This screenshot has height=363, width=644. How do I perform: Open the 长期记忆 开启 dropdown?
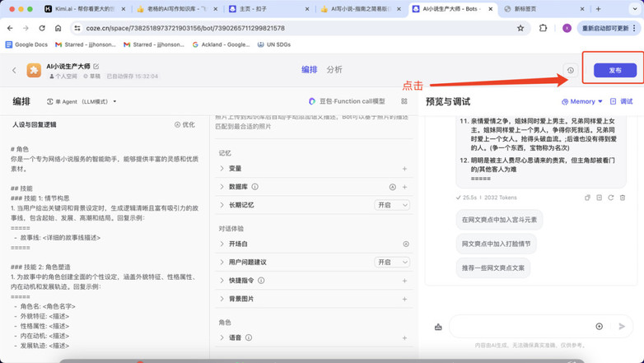click(x=392, y=205)
